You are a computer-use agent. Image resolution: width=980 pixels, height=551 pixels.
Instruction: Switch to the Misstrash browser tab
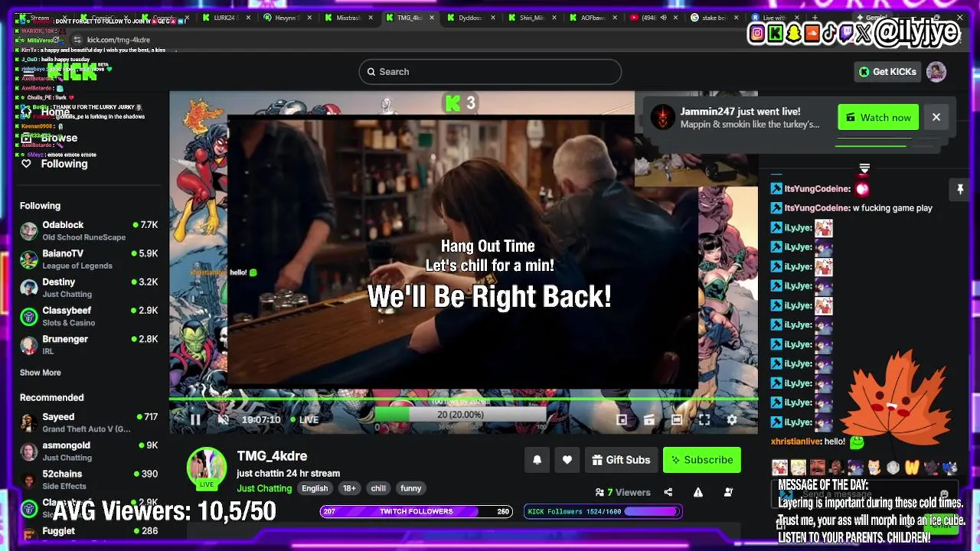[x=349, y=18]
